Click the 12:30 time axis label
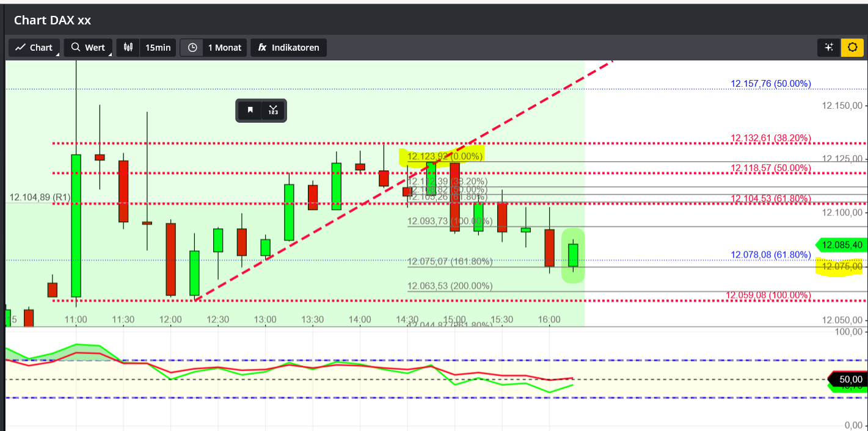This screenshot has width=868, height=431. click(218, 320)
